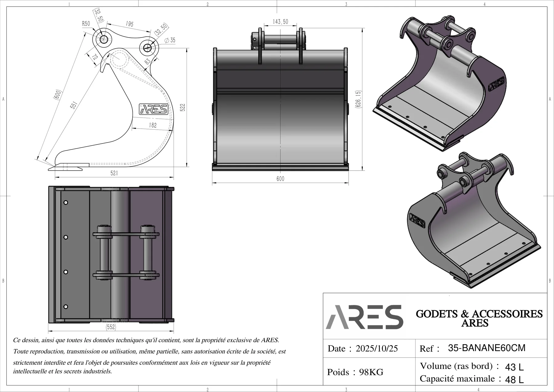The height and width of the screenshot is (392, 554).
Task: Select the 521 length dimension
Action: coord(114,173)
